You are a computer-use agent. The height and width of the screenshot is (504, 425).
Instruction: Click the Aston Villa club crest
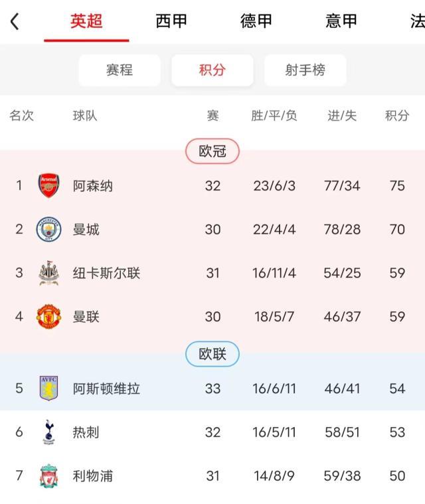[48, 388]
